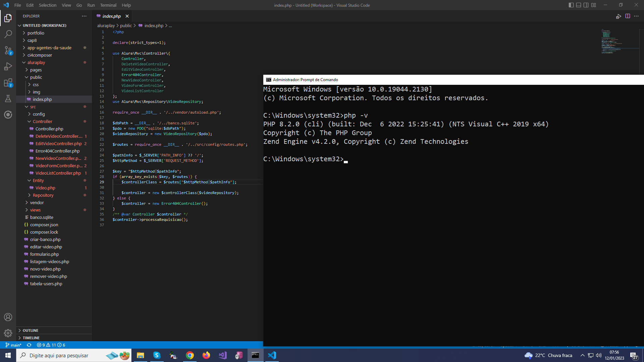
Task: Click the Git branch 'main' status icon
Action: pyautogui.click(x=13, y=345)
